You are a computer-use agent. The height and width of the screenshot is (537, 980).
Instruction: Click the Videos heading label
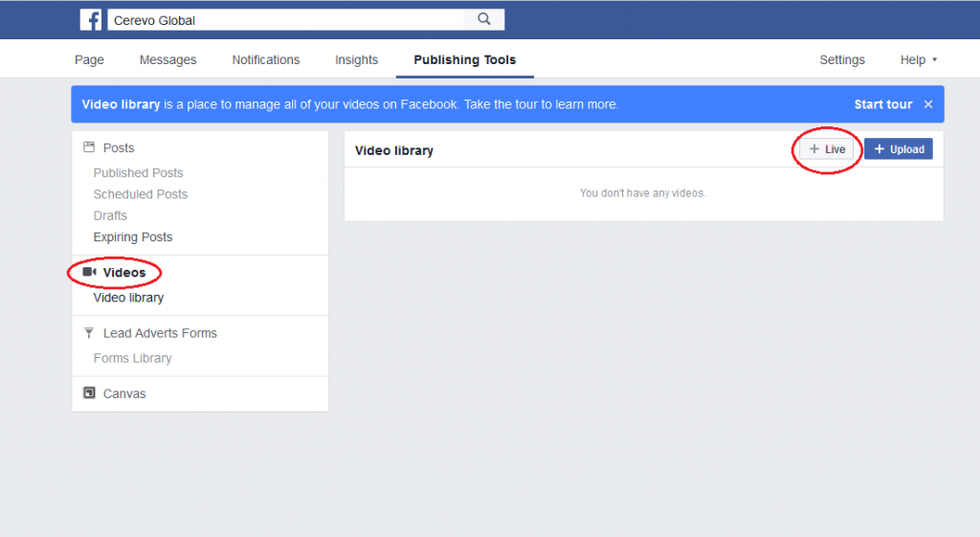click(x=124, y=273)
